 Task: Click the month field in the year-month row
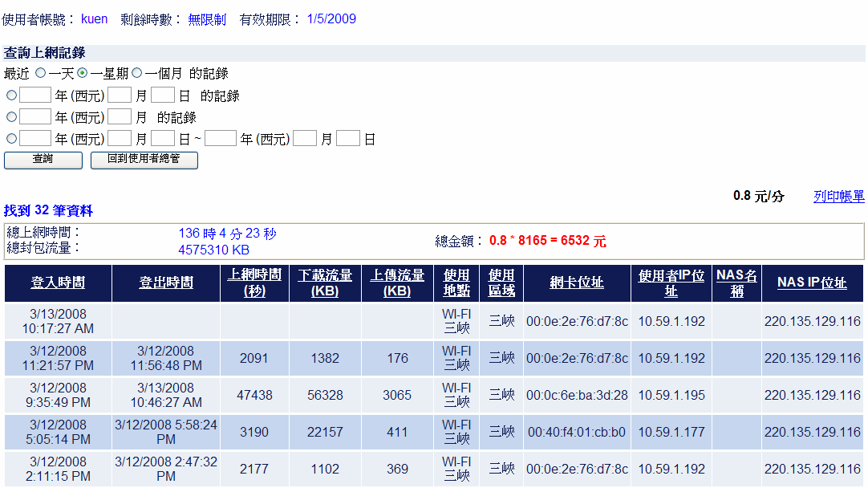click(x=120, y=117)
